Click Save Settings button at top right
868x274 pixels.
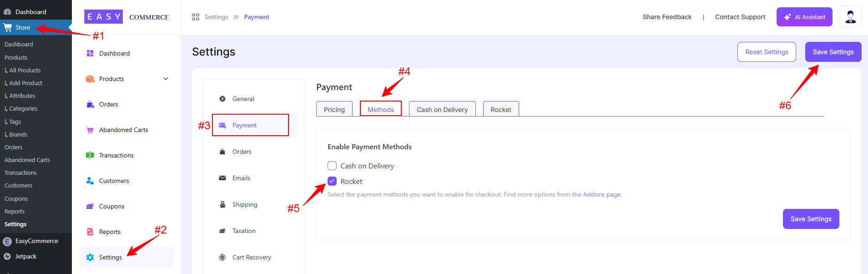coord(833,52)
